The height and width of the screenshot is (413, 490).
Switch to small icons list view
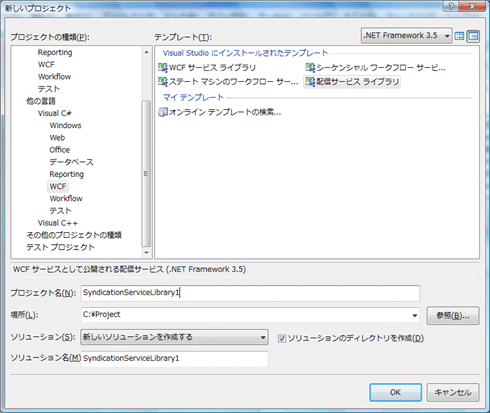[473, 36]
